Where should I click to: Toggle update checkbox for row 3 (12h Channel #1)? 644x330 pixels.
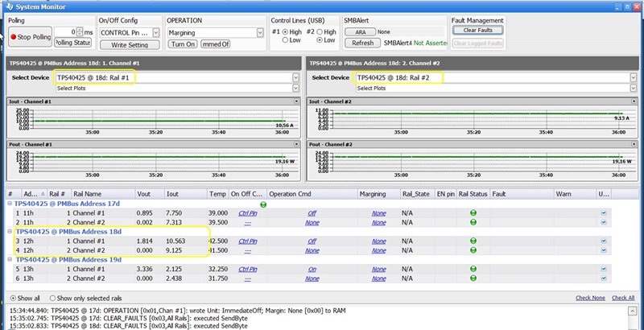[x=603, y=241]
